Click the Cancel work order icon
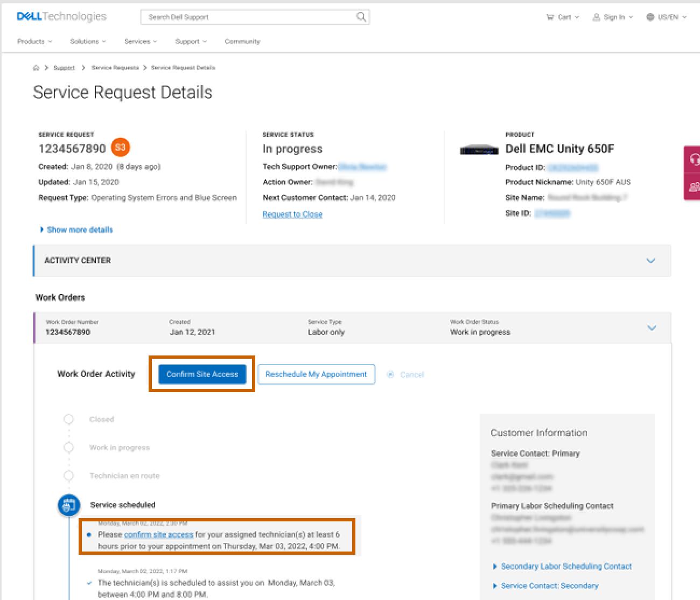 pyautogui.click(x=390, y=374)
